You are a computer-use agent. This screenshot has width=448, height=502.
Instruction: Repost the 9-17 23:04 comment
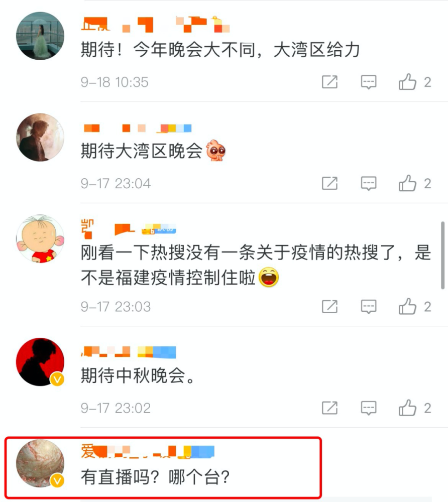(x=329, y=183)
